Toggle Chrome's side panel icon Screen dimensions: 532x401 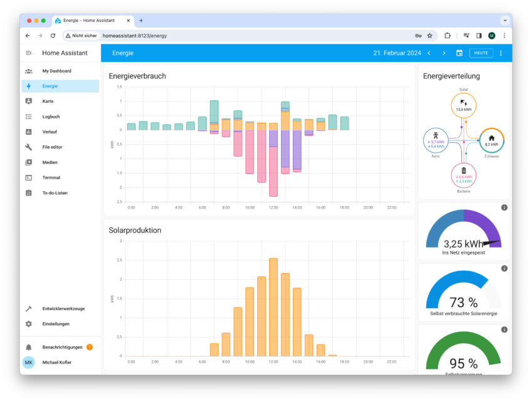[478, 36]
